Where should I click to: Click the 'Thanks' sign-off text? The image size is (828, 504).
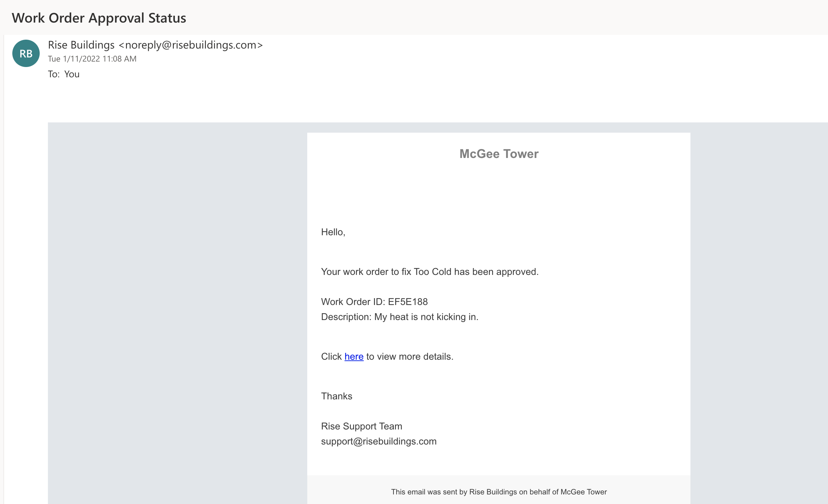tap(336, 396)
